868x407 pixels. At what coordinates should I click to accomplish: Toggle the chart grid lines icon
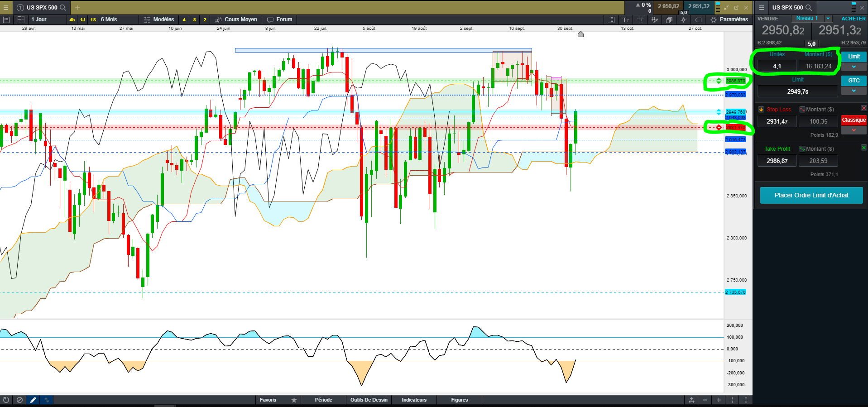pyautogui.click(x=640, y=19)
